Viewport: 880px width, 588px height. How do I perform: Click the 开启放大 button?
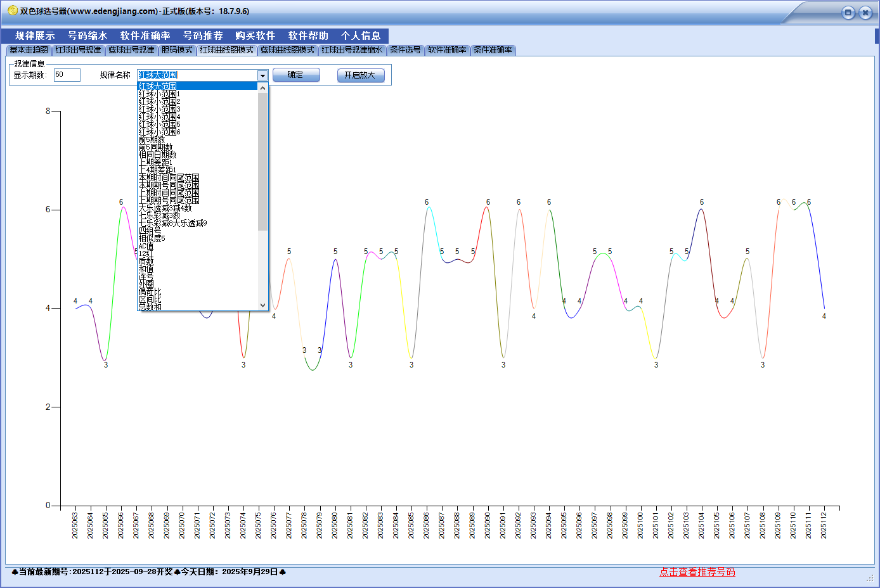click(x=360, y=75)
